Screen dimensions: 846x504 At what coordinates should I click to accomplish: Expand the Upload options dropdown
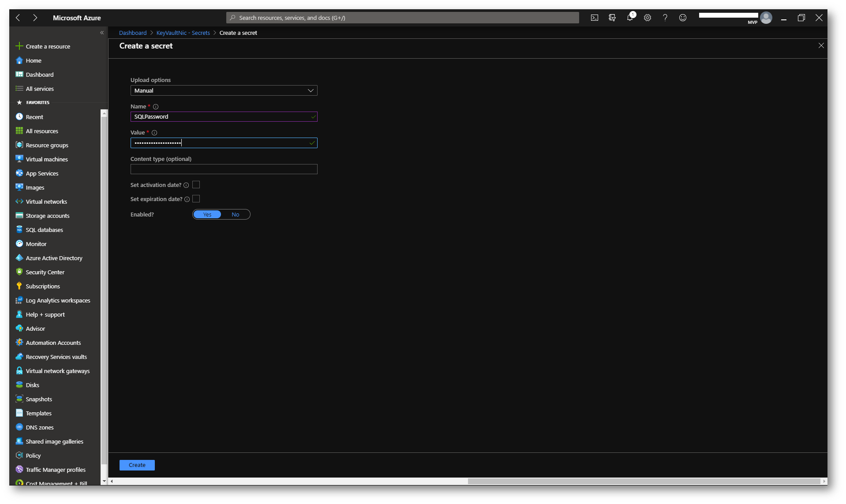pyautogui.click(x=224, y=90)
